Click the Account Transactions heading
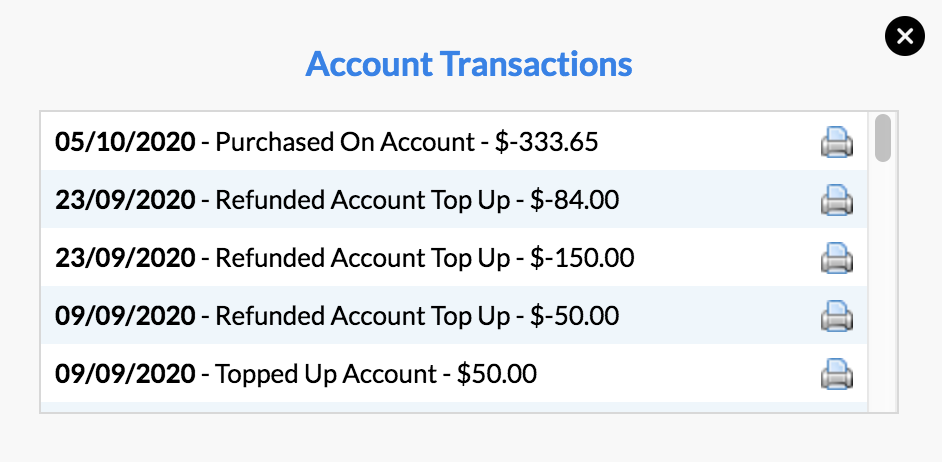The image size is (942, 462). pyautogui.click(x=469, y=64)
